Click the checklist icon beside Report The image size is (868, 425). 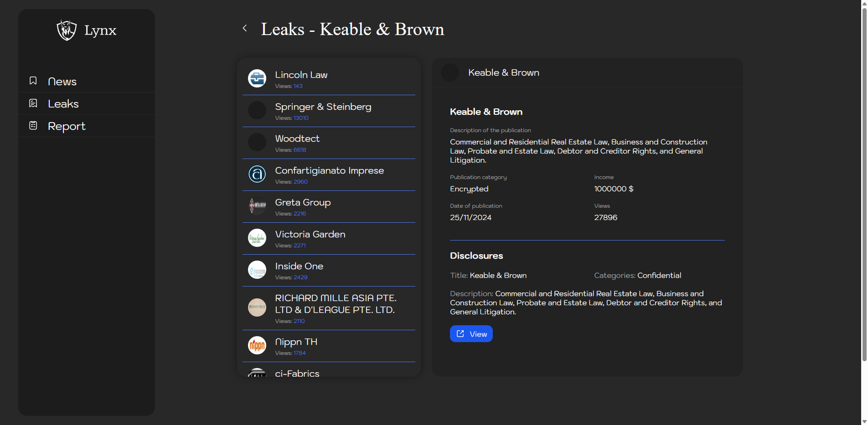tap(33, 125)
